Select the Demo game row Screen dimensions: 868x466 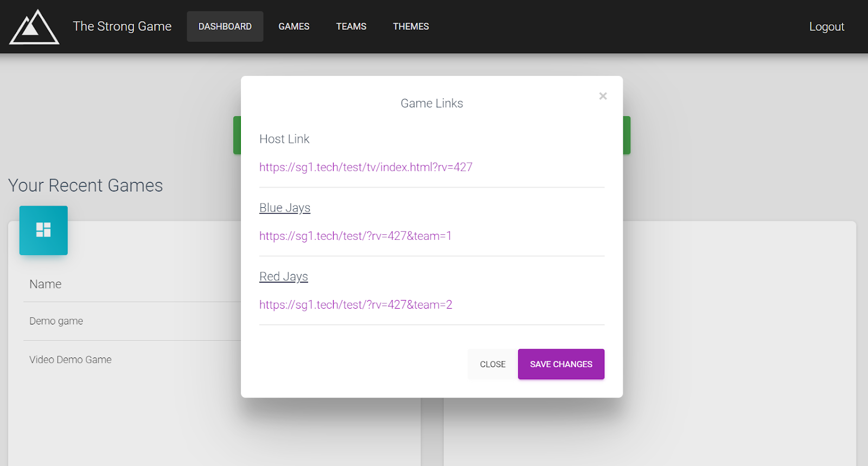[56, 321]
